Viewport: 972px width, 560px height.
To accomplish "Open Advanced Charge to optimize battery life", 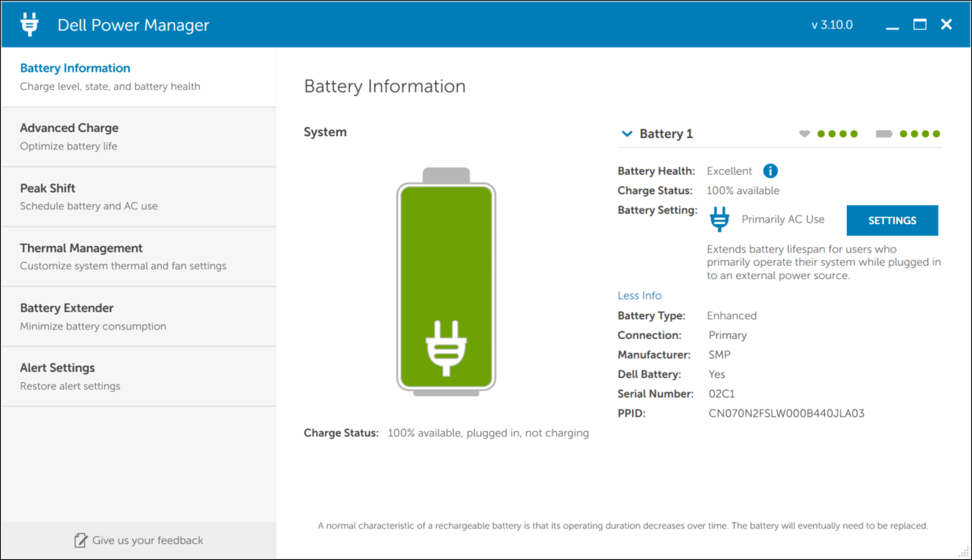I will click(69, 136).
